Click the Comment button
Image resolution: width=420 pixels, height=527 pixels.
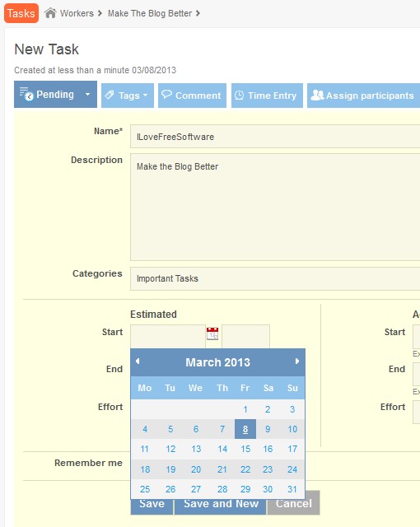click(192, 96)
